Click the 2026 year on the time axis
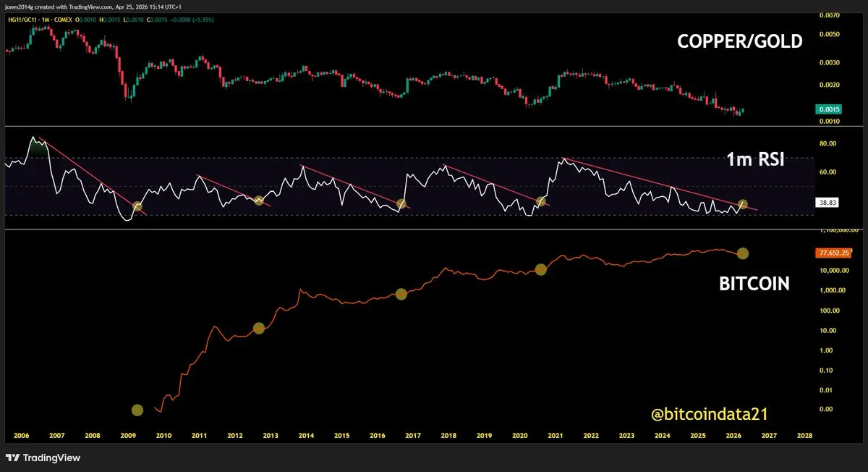The height and width of the screenshot is (472, 868). [x=732, y=437]
